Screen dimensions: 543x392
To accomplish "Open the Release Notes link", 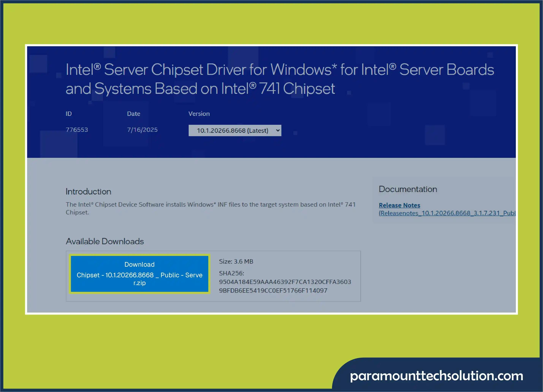I will pyautogui.click(x=399, y=205).
